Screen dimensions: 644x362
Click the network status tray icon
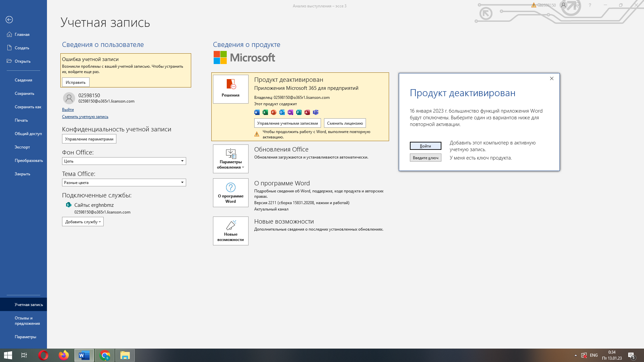(x=584, y=355)
